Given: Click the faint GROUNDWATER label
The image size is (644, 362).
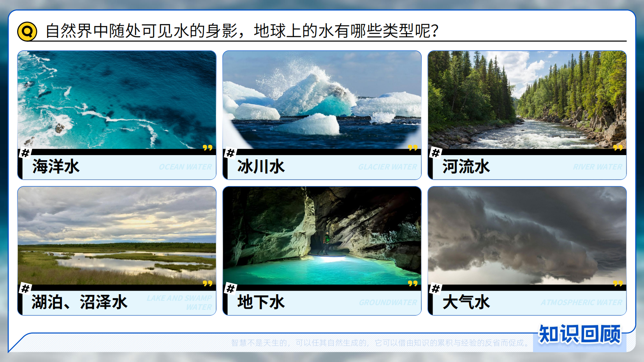Looking at the screenshot, I should (x=388, y=302).
